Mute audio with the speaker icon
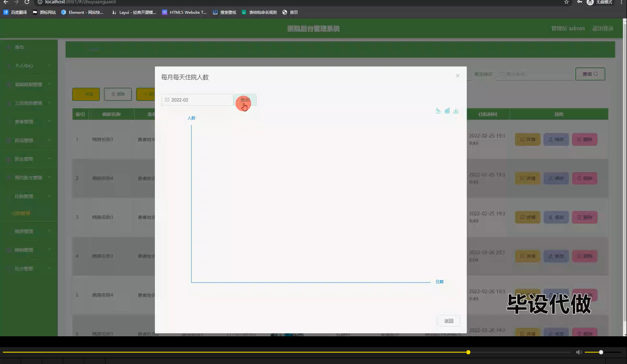 coord(579,352)
